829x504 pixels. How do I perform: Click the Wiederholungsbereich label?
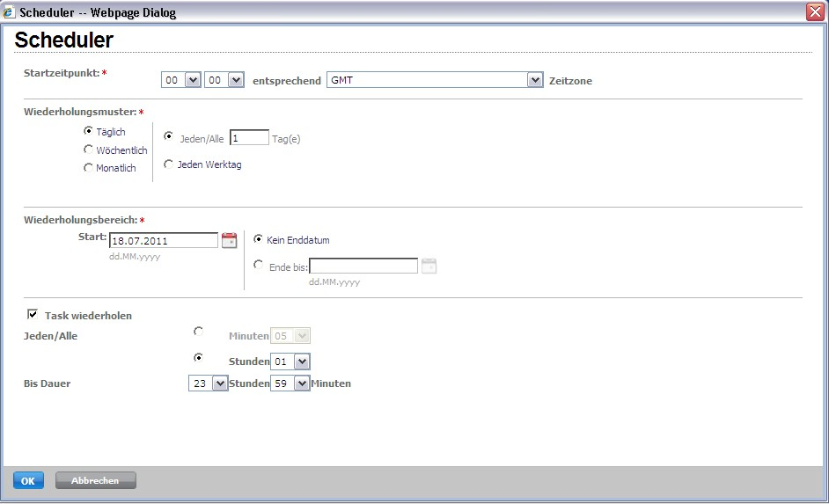pyautogui.click(x=81, y=220)
